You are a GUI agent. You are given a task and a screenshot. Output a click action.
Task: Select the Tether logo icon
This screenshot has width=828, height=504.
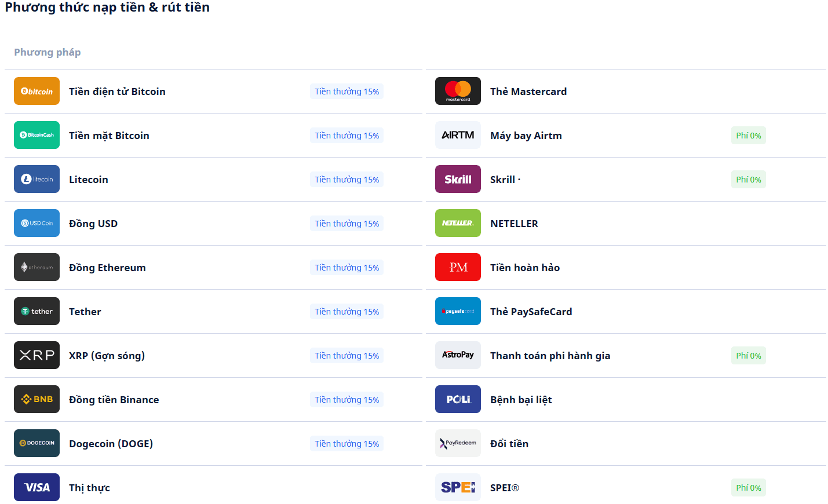pos(37,311)
